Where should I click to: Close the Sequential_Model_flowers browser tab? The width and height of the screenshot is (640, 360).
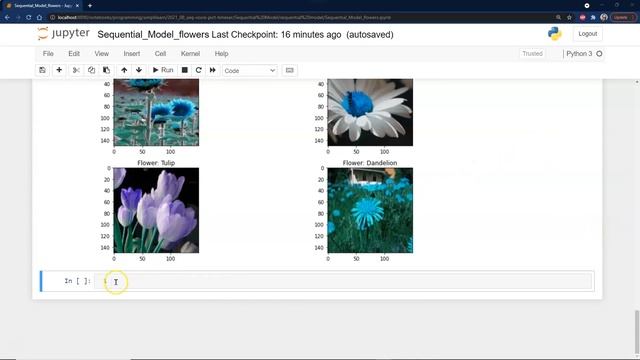[x=77, y=6]
